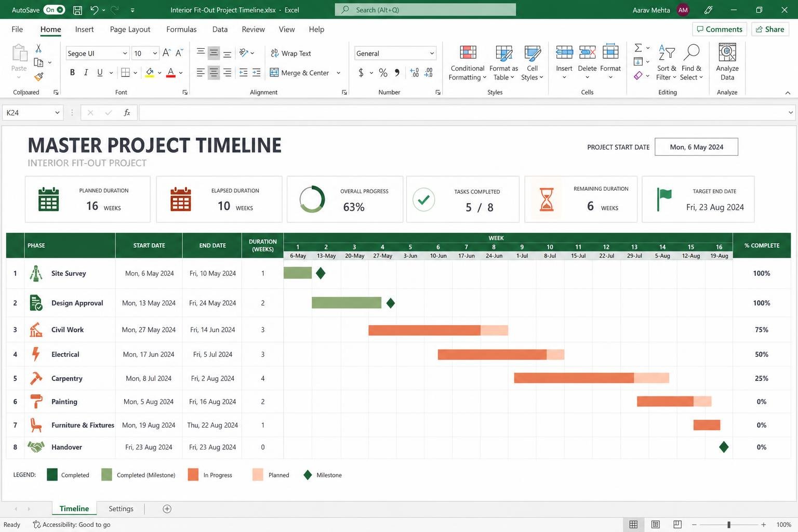Switch to the Settings sheet tab
Image resolution: width=798 pixels, height=532 pixels.
pos(121,509)
